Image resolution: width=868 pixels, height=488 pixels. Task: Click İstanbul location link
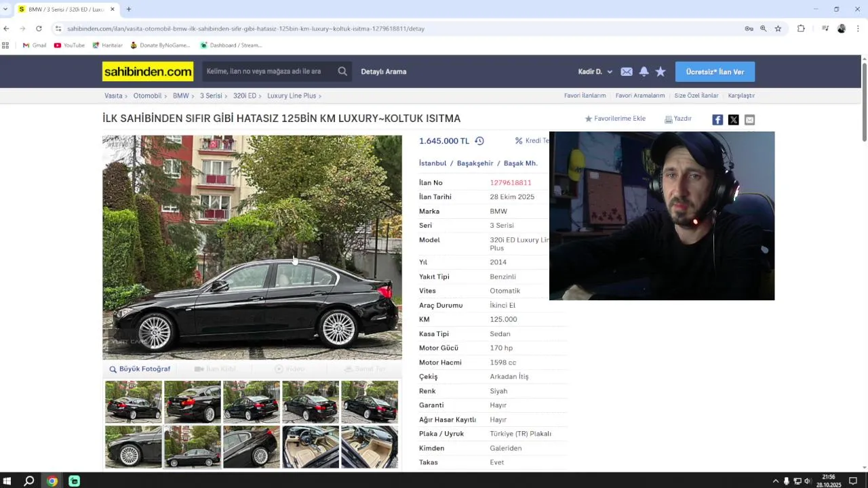(x=433, y=163)
